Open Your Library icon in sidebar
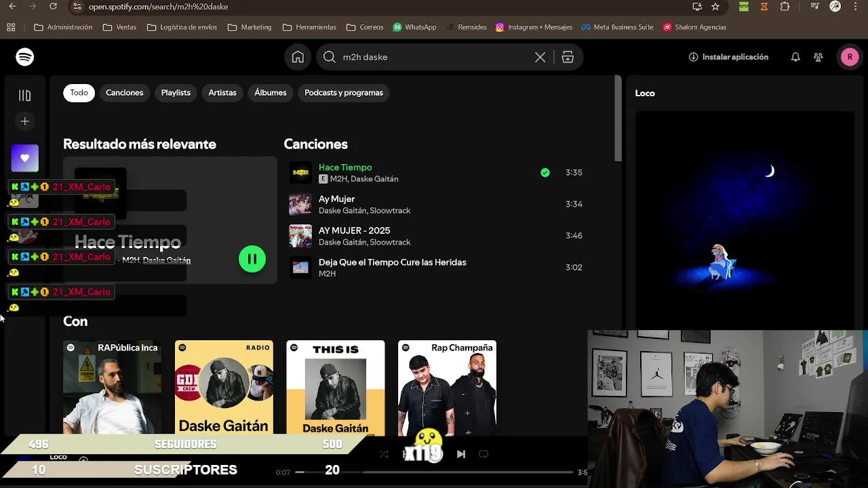This screenshot has width=868, height=488. pos(25,96)
